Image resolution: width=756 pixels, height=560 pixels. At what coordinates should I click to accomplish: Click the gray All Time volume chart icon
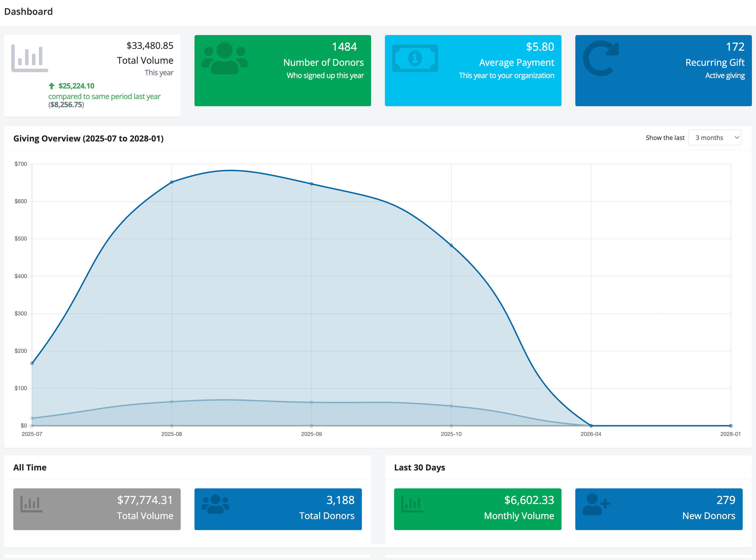pos(31,504)
